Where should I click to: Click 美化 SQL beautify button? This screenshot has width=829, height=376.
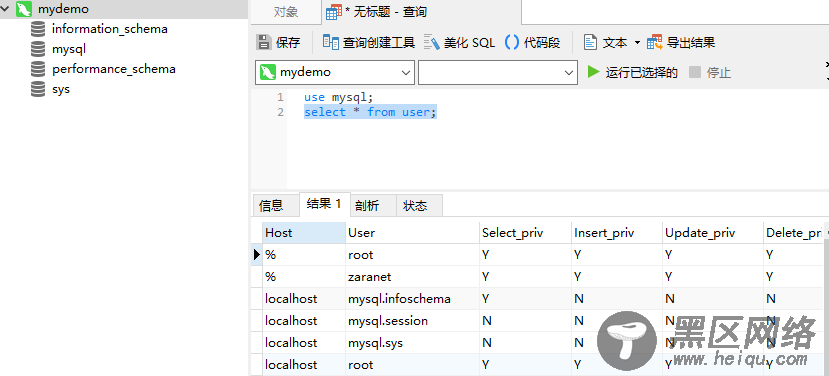(459, 42)
